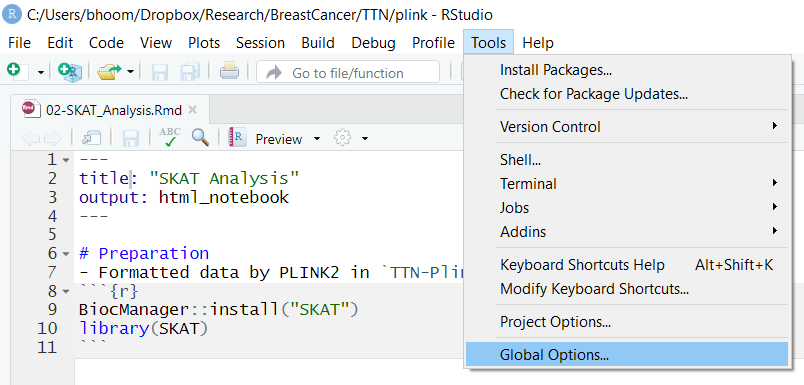Expand the Addins submenu
Image resolution: width=804 pixels, height=385 pixels.
click(x=626, y=232)
